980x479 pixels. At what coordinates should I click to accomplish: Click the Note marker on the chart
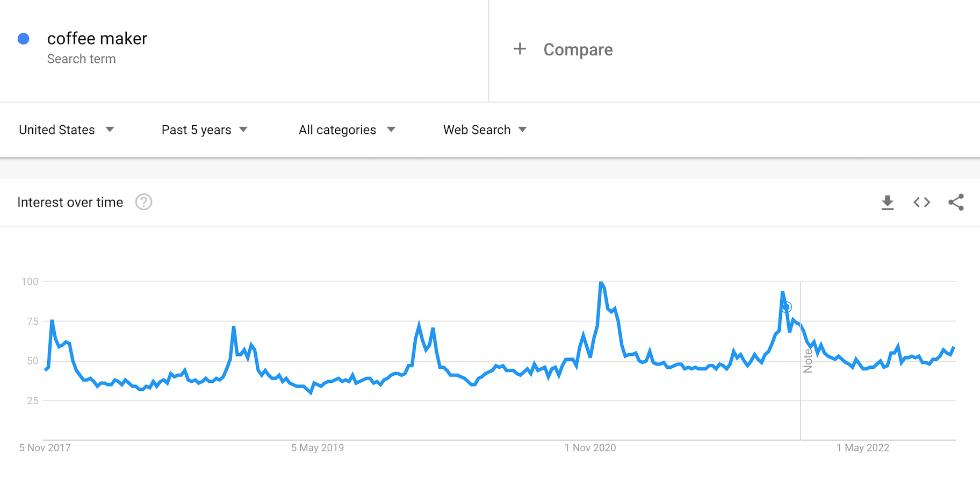point(808,361)
